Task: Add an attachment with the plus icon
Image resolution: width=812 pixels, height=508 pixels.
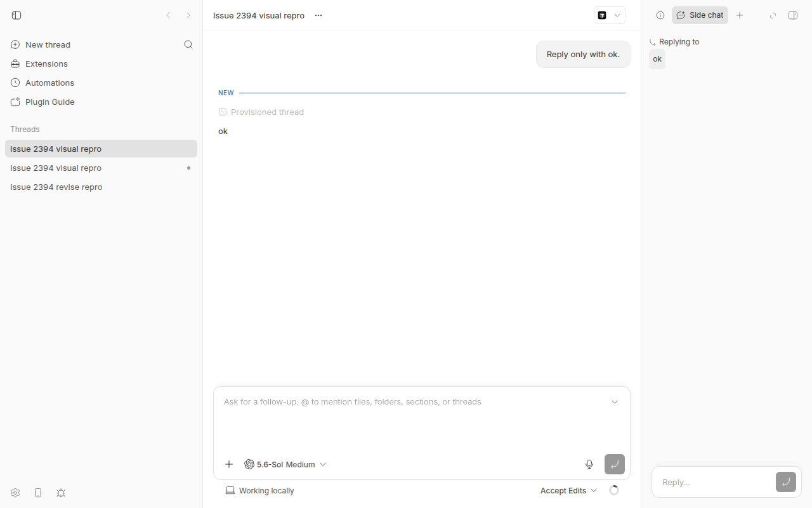Action: click(229, 464)
